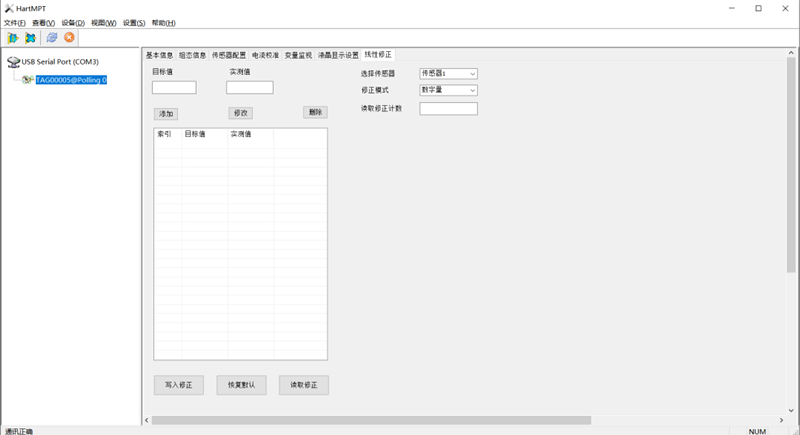This screenshot has height=435, width=800.
Task: Switch to the 电流校准 tab
Action: 265,55
